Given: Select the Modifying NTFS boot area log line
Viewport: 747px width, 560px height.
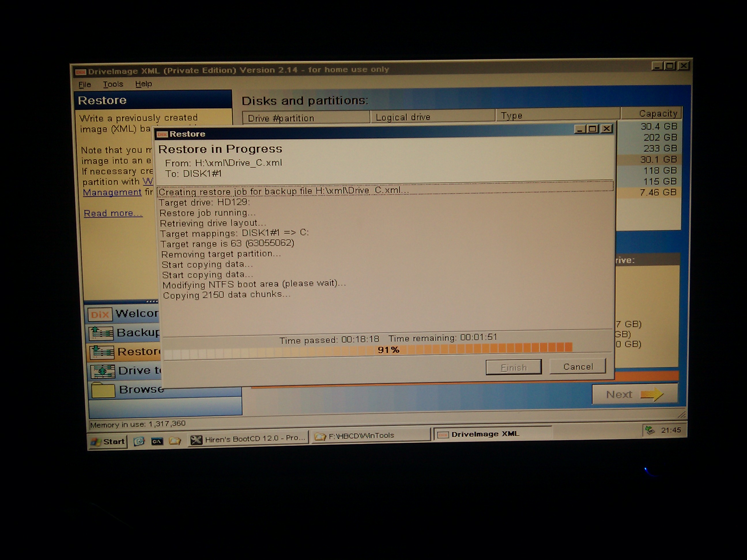Looking at the screenshot, I should (x=254, y=285).
